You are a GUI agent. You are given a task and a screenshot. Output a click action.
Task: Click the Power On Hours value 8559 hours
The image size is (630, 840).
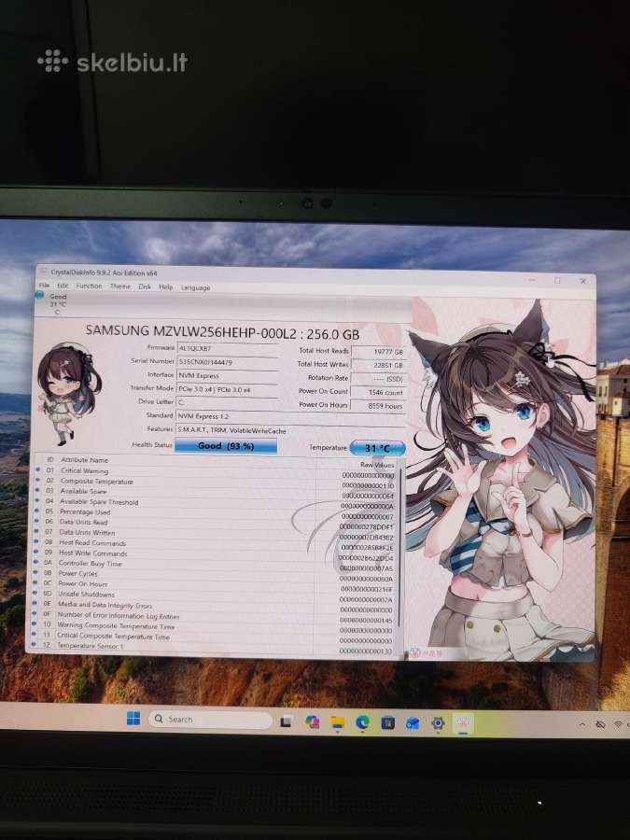pos(378,406)
